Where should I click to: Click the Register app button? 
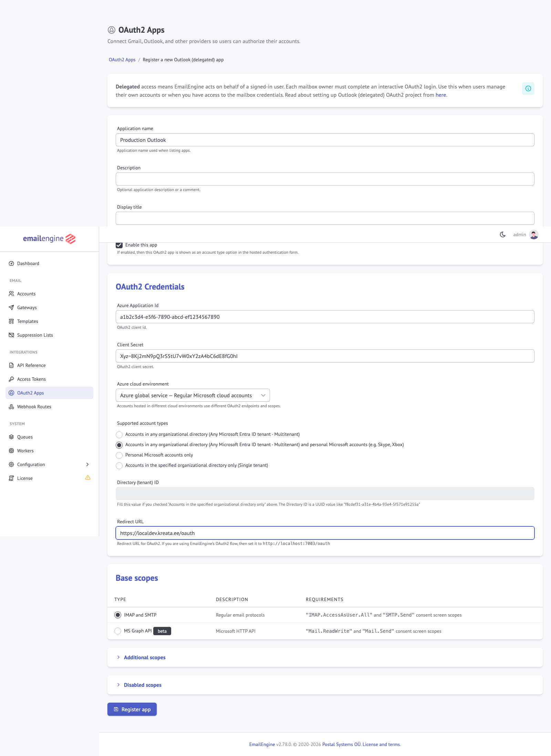tap(132, 709)
